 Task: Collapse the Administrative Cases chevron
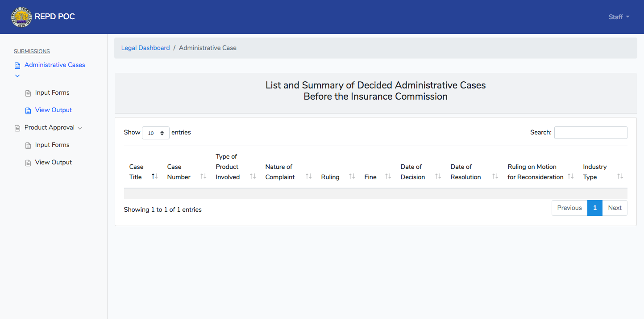click(17, 76)
